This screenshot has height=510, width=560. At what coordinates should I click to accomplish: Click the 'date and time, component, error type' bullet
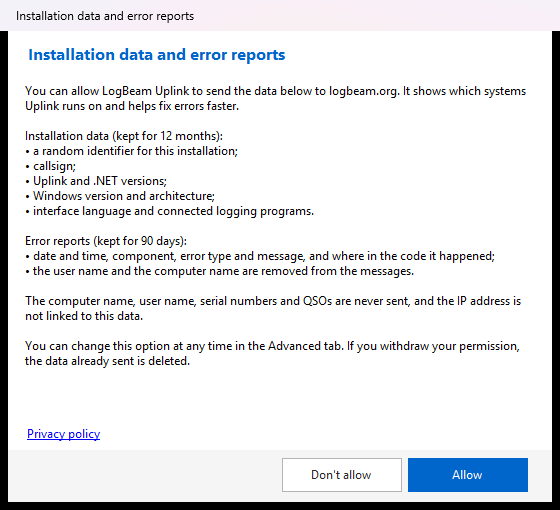(260, 256)
